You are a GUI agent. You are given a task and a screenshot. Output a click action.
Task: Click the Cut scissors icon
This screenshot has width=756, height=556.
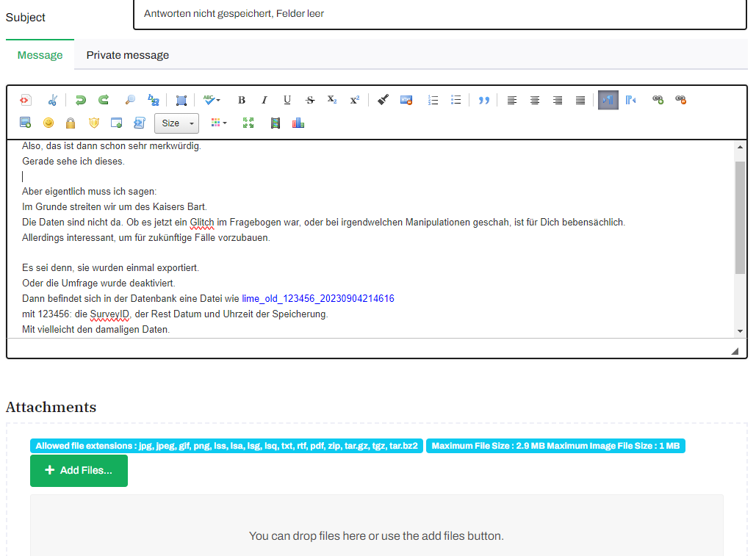click(52, 100)
